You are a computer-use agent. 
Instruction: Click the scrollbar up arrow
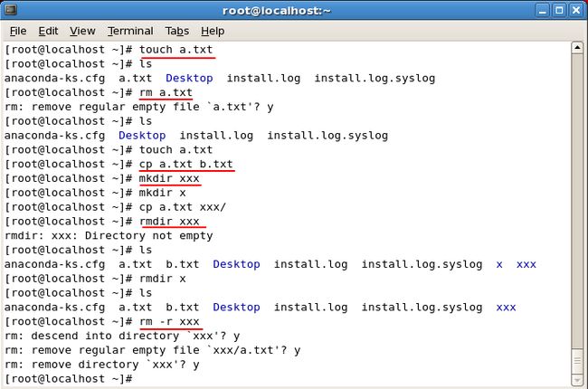[x=577, y=48]
